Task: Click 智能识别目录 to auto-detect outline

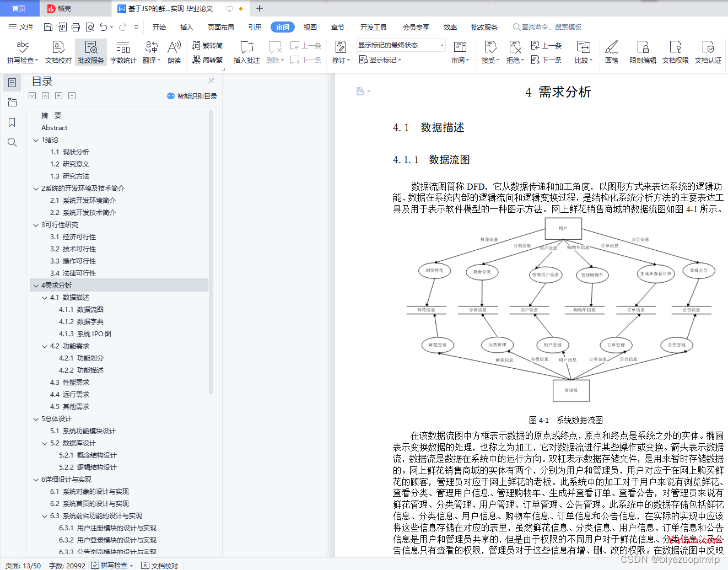Action: 192,96
